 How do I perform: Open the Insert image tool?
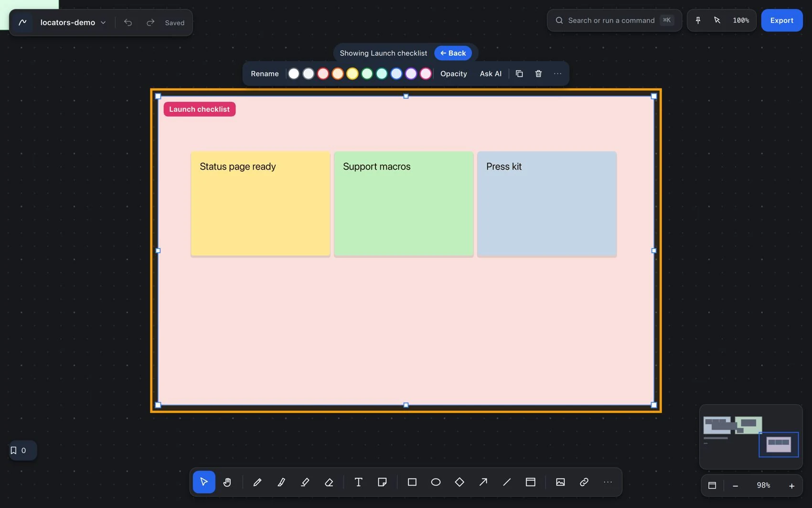tap(560, 482)
